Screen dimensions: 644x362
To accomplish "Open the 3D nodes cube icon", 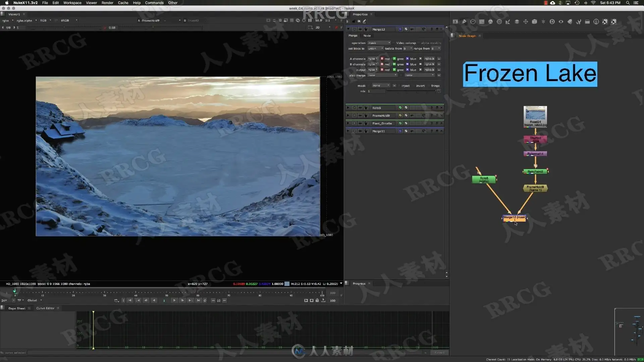I will [534, 21].
